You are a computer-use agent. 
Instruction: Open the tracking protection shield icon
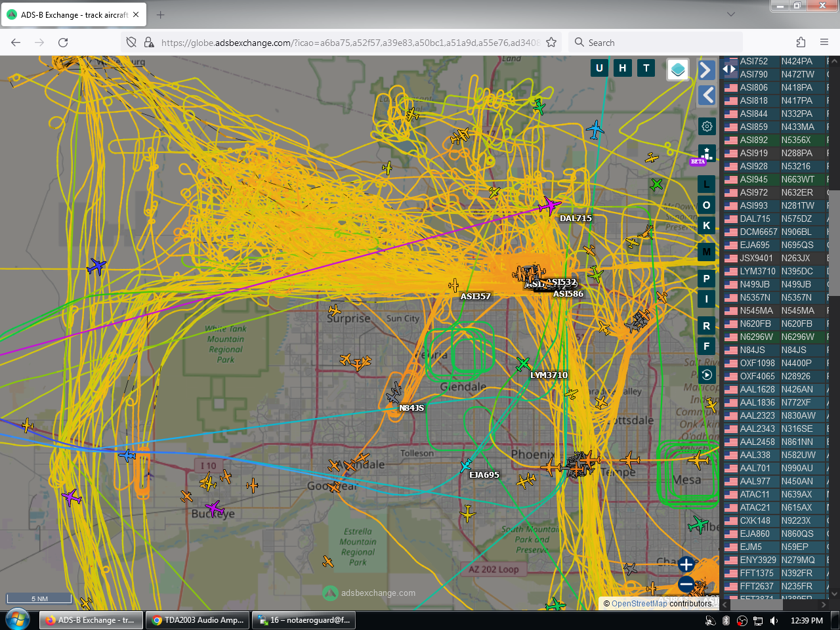tap(131, 43)
